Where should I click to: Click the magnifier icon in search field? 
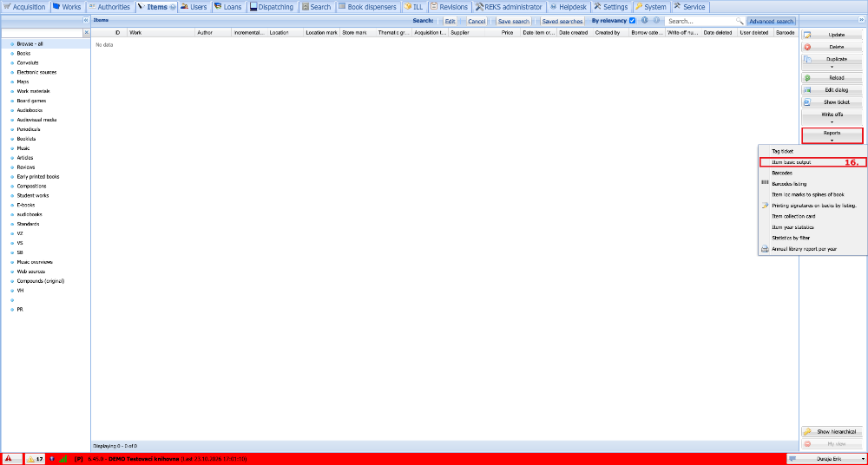point(739,21)
